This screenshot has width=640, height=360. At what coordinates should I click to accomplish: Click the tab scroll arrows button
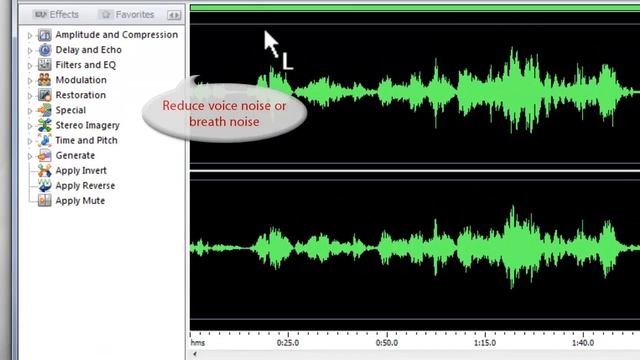(x=174, y=15)
